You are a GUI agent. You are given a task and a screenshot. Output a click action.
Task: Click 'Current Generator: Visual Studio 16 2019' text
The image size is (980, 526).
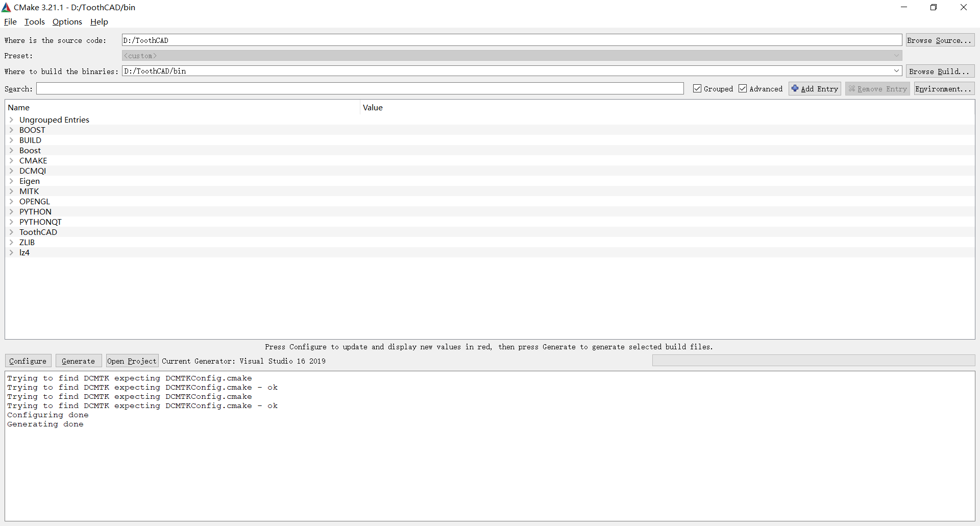pos(244,361)
